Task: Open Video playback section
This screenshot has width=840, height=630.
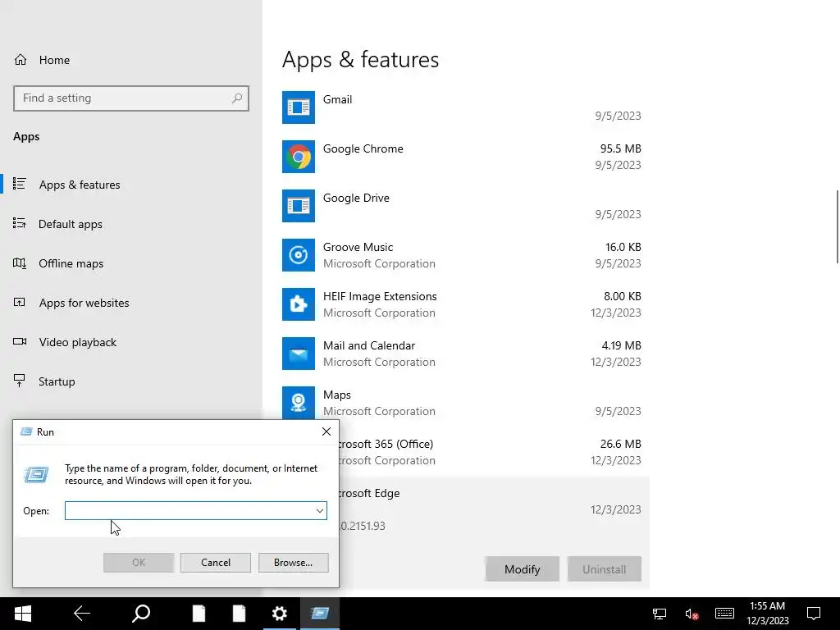Action: pyautogui.click(x=65, y=342)
